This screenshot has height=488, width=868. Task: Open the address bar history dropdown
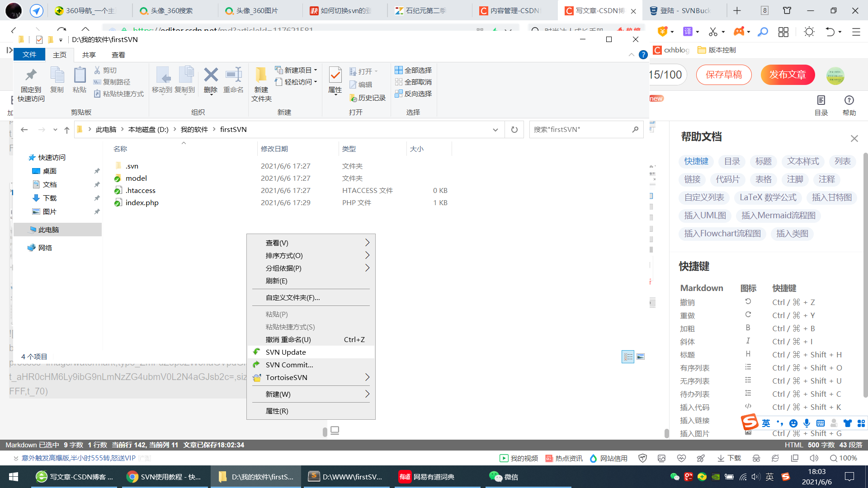click(x=495, y=130)
